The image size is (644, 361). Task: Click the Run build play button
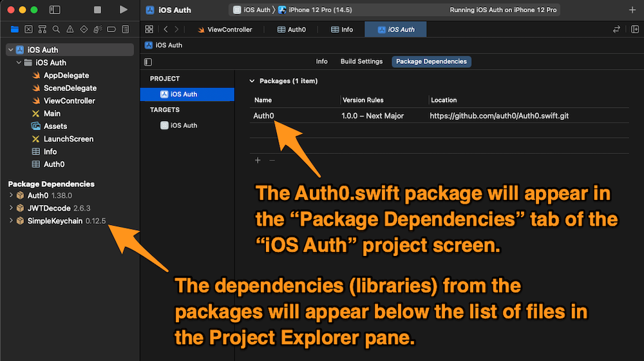(123, 10)
